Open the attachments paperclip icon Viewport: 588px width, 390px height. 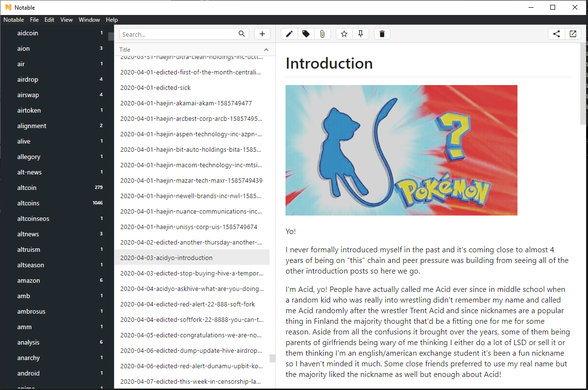pos(322,34)
